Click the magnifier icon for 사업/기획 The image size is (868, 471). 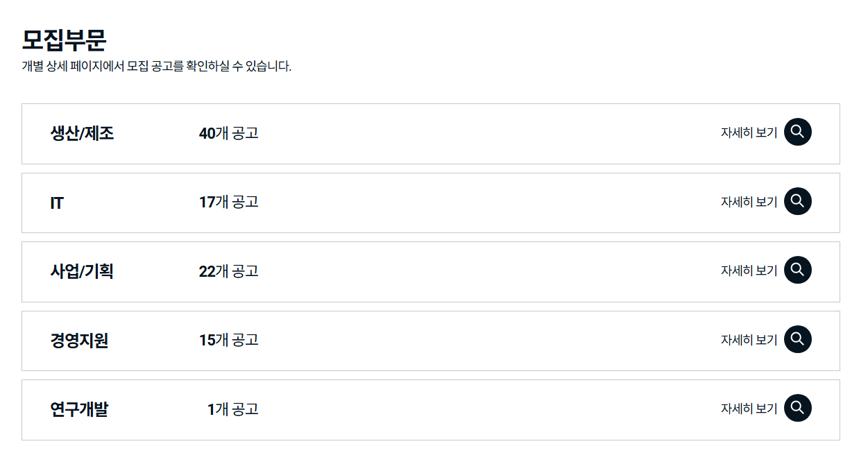coord(797,270)
